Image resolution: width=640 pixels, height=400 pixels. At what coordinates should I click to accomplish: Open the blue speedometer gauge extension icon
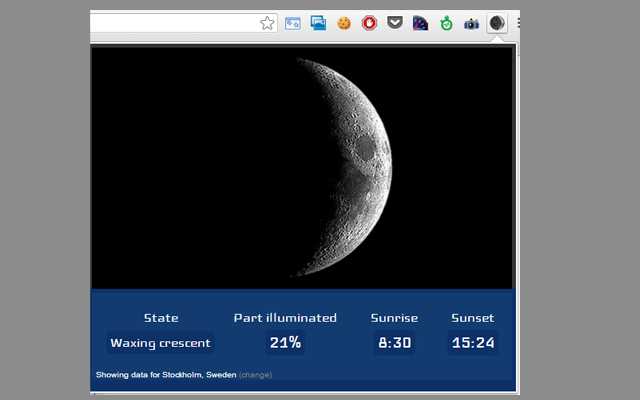tap(420, 23)
